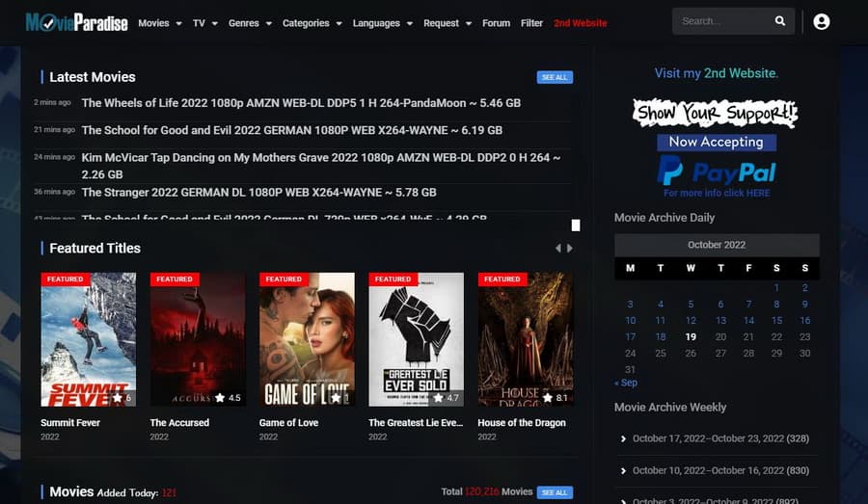Click Featured badge on Summit Fever poster
868x504 pixels.
coord(65,279)
